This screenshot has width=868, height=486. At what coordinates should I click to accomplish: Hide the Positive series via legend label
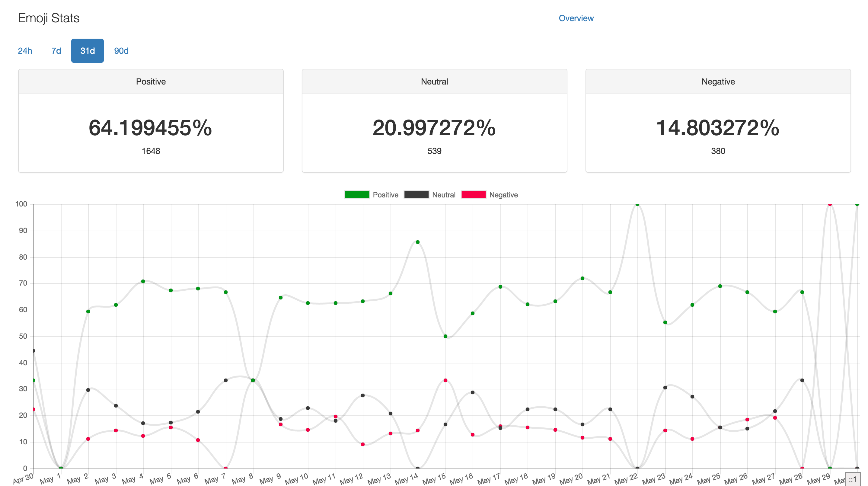coord(385,195)
